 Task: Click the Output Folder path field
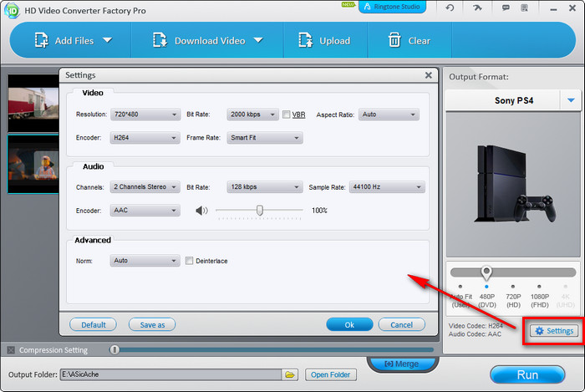170,374
